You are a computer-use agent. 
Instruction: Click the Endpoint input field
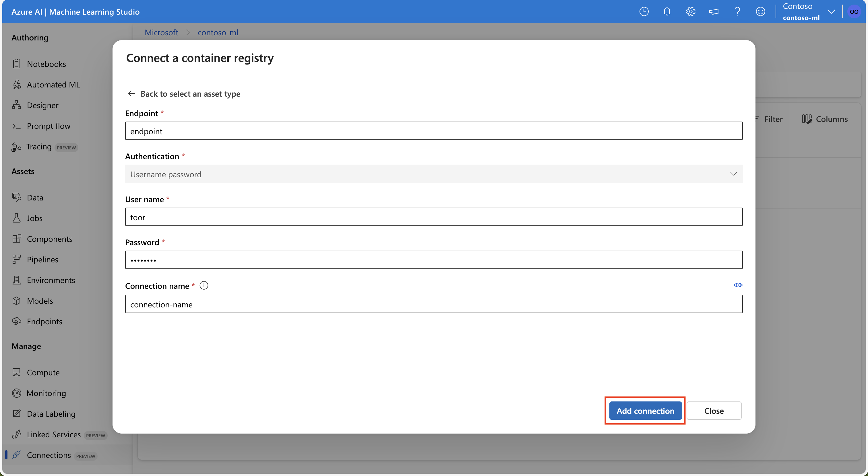(433, 131)
